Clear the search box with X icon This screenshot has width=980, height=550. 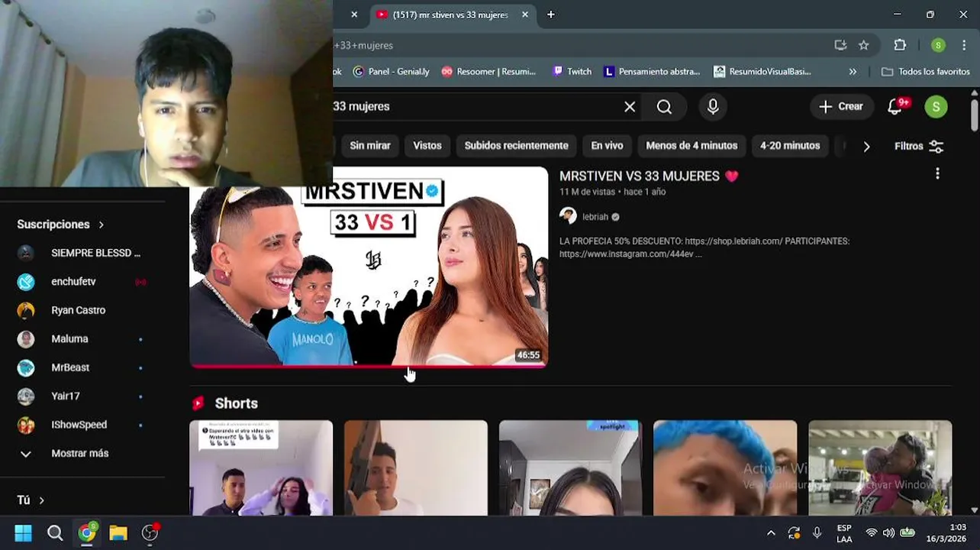coord(630,107)
